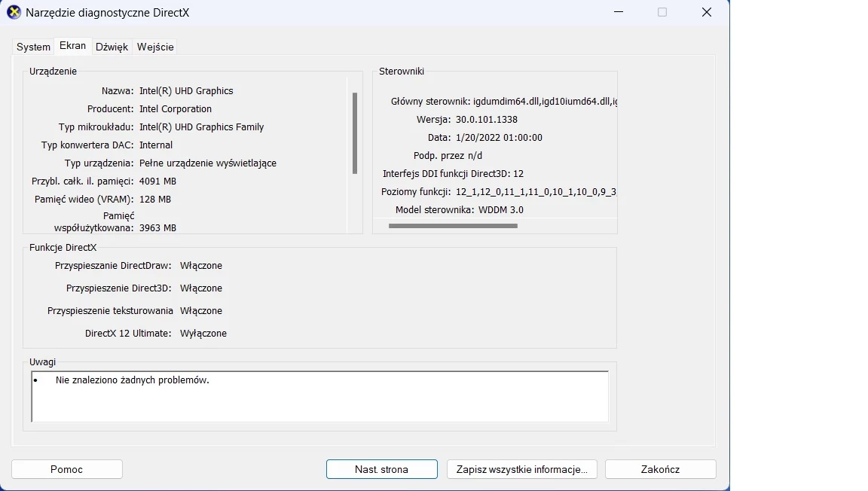The height and width of the screenshot is (491, 868).
Task: Click the Uwagi group heading
Action: (x=43, y=362)
